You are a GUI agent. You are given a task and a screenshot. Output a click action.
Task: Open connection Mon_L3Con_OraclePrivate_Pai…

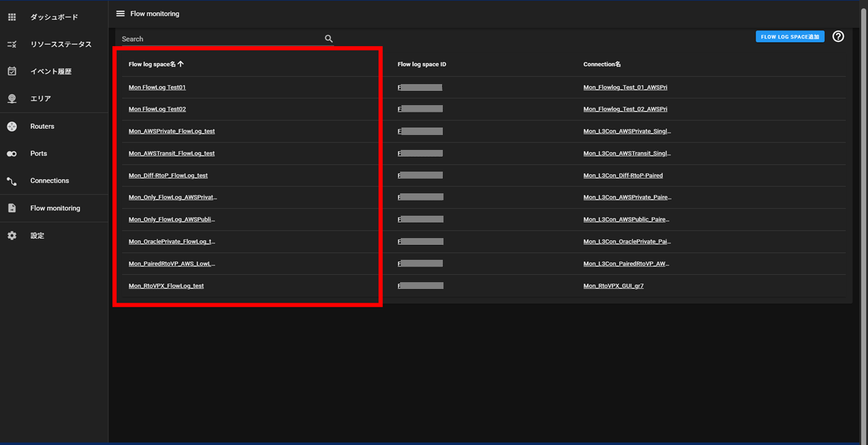tap(627, 241)
